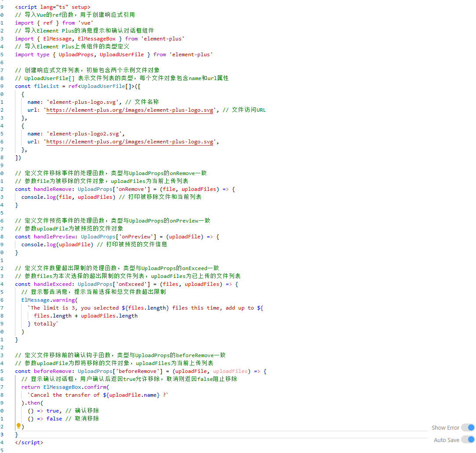This screenshot has width=476, height=453.
Task: Click 'ElMessage.warning(' call
Action: [49, 300]
